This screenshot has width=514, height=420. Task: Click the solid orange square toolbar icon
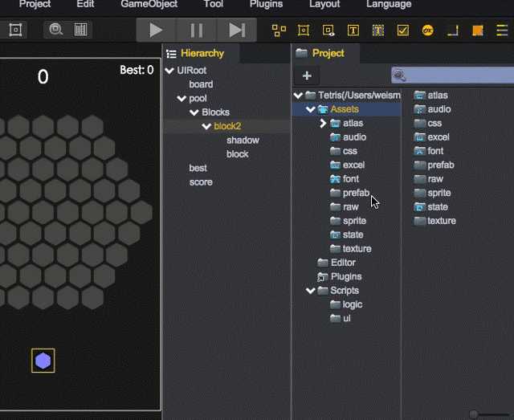478,31
